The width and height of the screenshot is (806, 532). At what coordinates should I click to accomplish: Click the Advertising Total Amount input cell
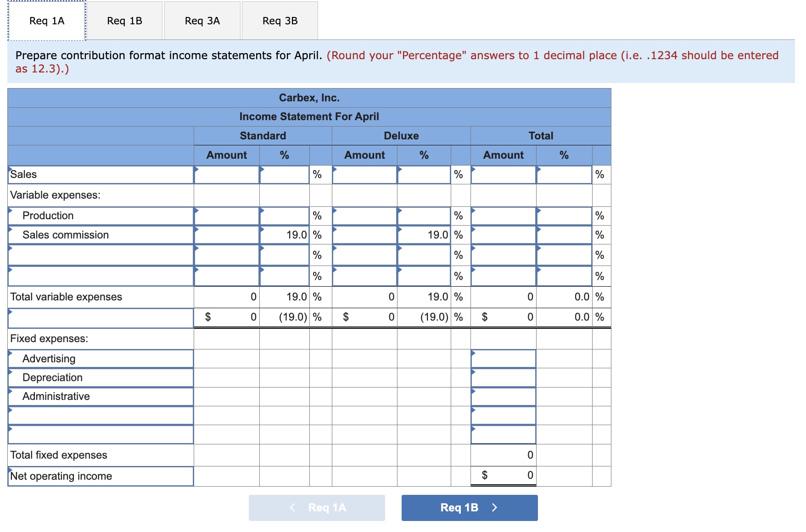click(x=504, y=359)
